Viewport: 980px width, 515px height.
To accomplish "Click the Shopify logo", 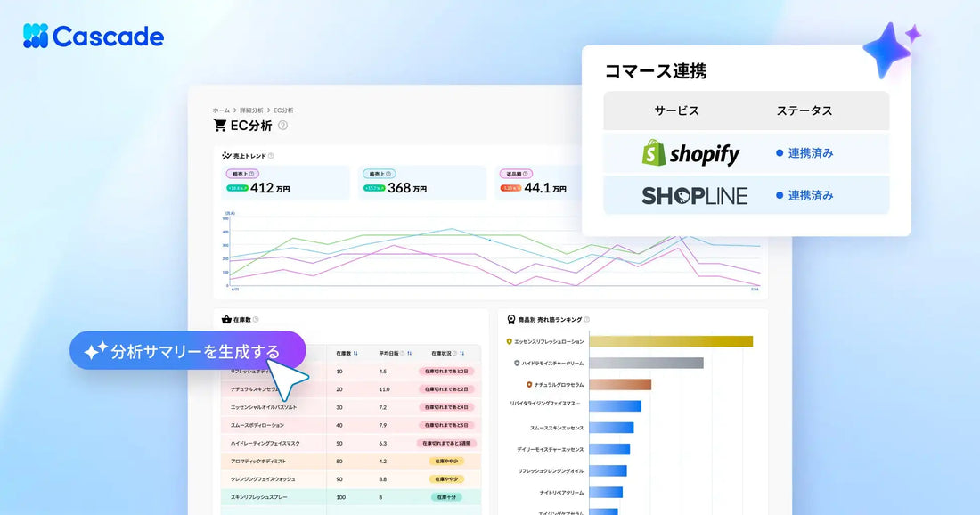I will point(690,153).
